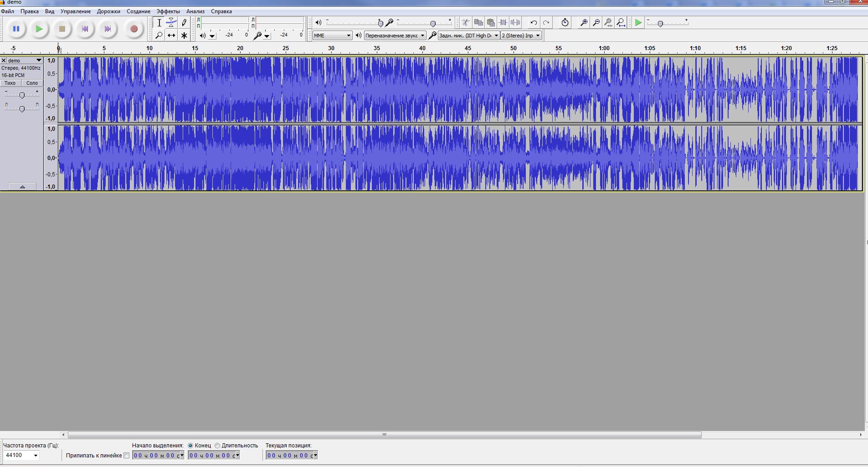The image size is (868, 467).
Task: Select the Envelope tool
Action: [171, 22]
